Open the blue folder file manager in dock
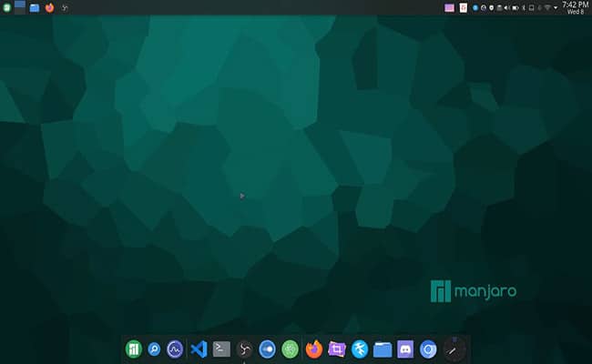 pyautogui.click(x=383, y=349)
